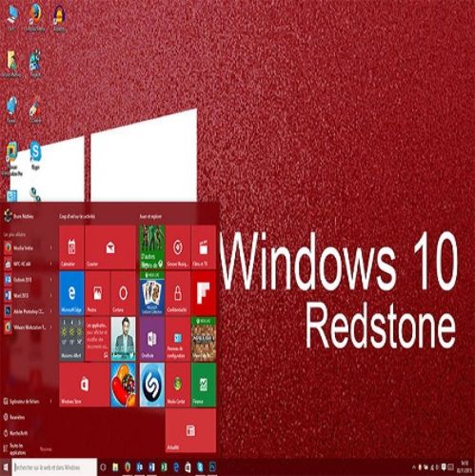Show hidden system tray icons chevron
Image resolution: width=475 pixels, height=476 pixels.
[414, 467]
